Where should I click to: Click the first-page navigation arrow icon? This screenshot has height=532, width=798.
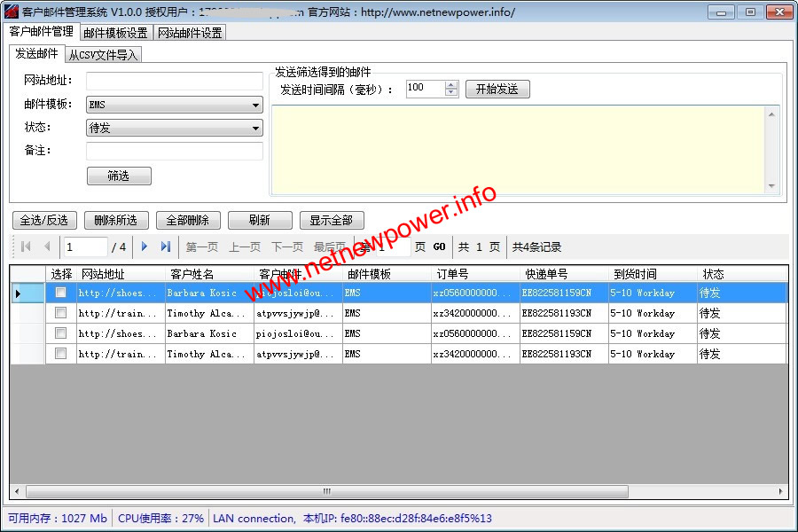(x=26, y=246)
